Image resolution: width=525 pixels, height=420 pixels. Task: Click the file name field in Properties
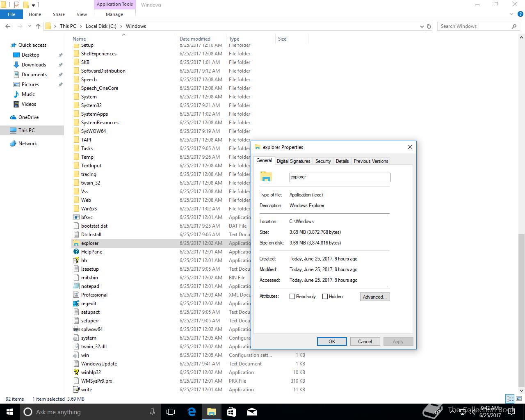click(x=340, y=177)
